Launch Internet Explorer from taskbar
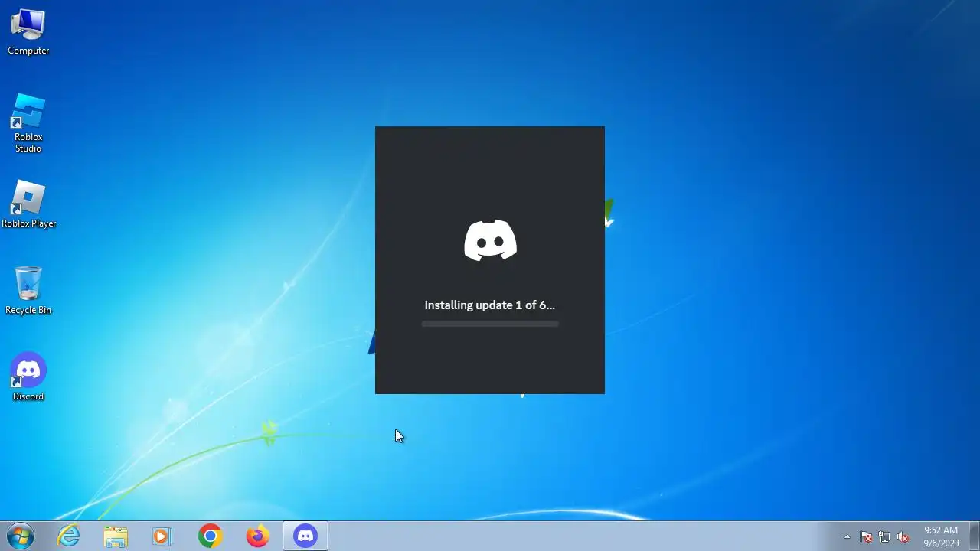The image size is (980, 551). (69, 536)
